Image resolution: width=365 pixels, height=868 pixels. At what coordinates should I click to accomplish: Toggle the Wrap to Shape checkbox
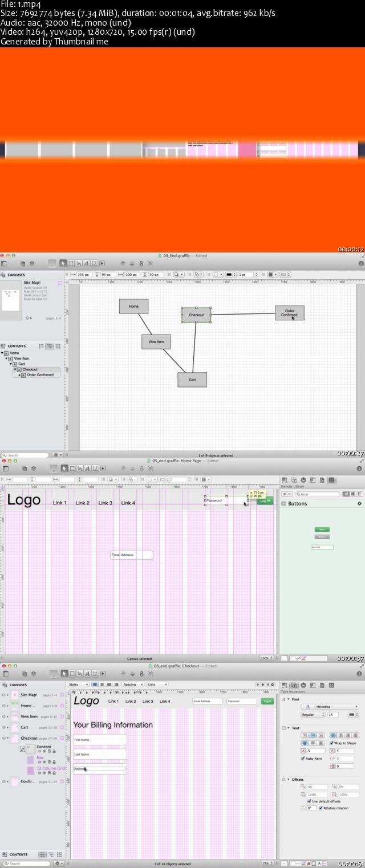[332, 743]
